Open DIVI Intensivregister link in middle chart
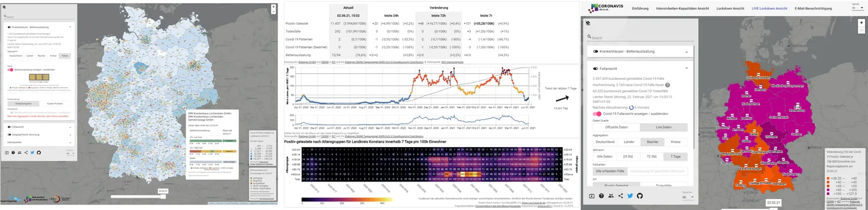Screen dimensions: 868x210 [x=452, y=62]
